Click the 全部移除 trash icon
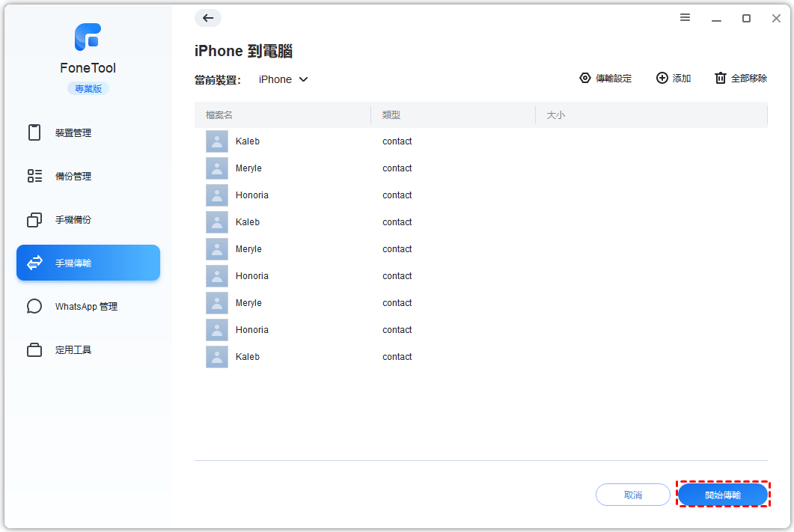Image resolution: width=794 pixels, height=532 pixels. pyautogui.click(x=720, y=78)
